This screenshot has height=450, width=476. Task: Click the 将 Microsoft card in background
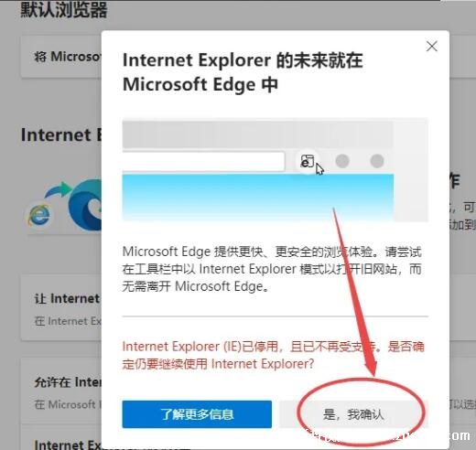pos(61,57)
